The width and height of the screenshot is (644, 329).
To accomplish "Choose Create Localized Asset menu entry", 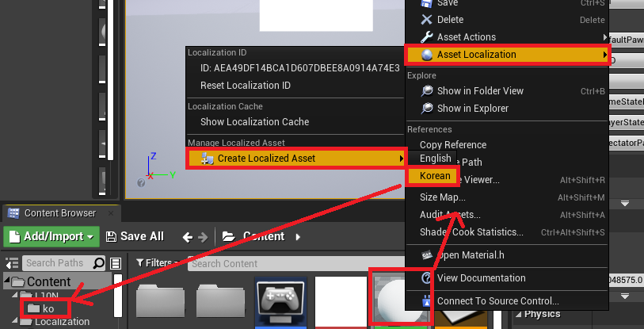I will click(266, 159).
